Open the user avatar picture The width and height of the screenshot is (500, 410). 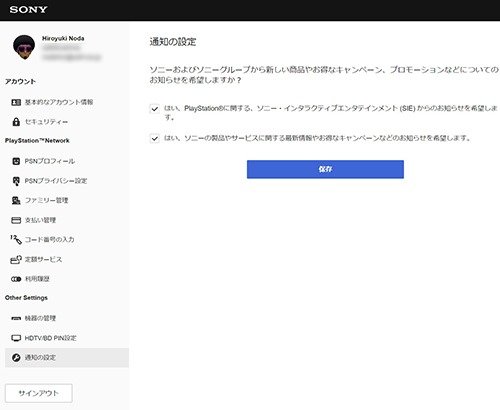coord(24,47)
